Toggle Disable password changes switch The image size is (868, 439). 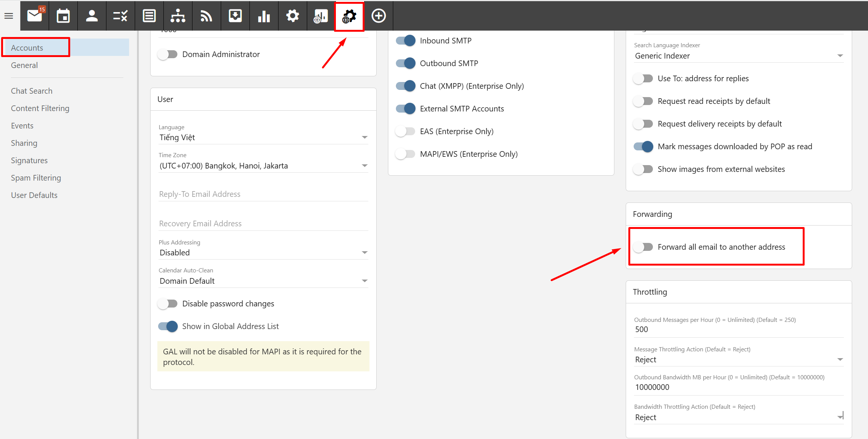click(x=168, y=304)
